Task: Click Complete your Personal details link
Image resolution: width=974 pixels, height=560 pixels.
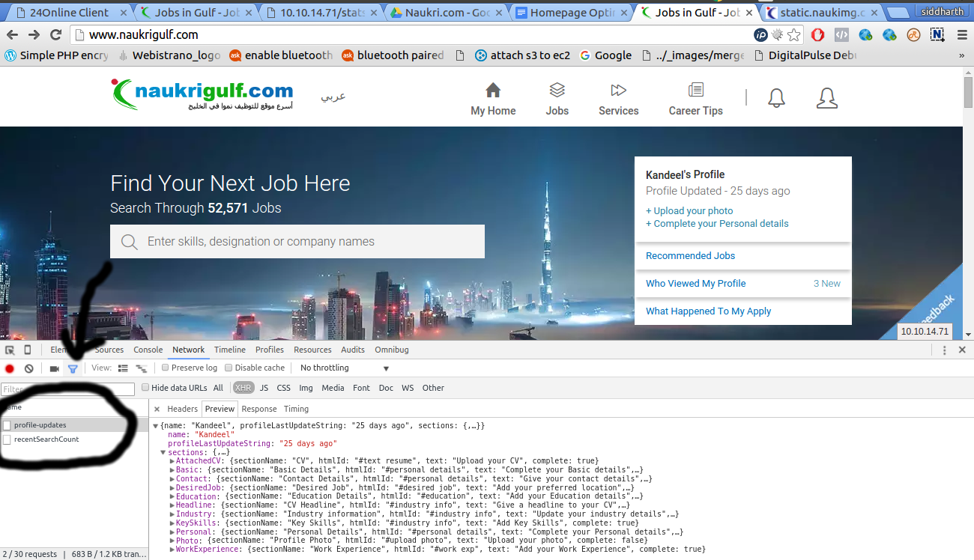Action: click(x=717, y=224)
